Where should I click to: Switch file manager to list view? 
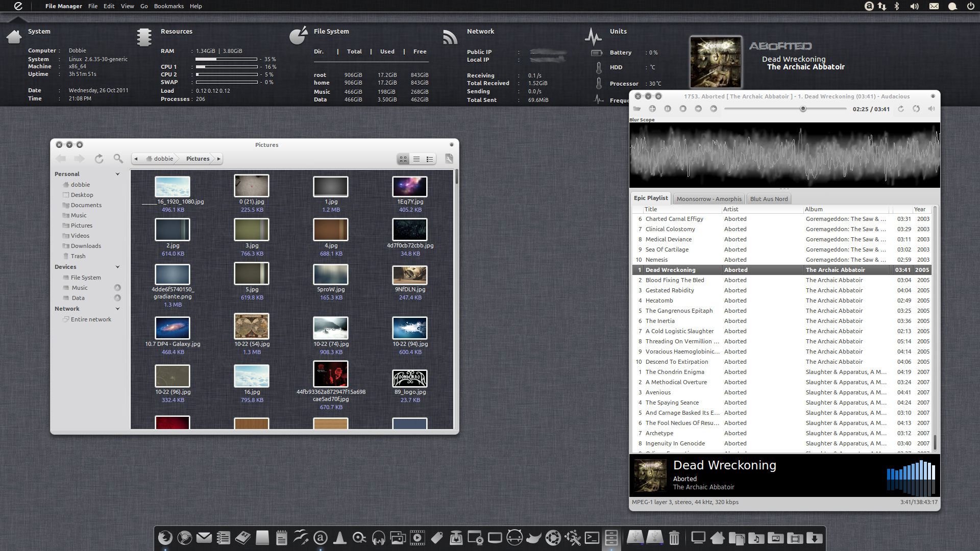click(x=416, y=159)
